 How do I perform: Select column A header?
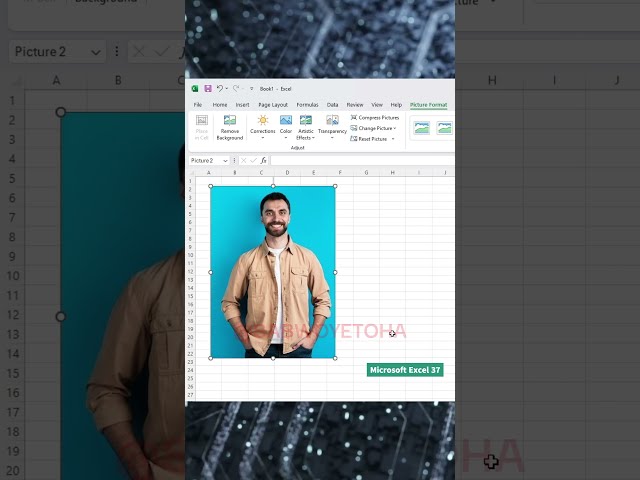pos(209,173)
